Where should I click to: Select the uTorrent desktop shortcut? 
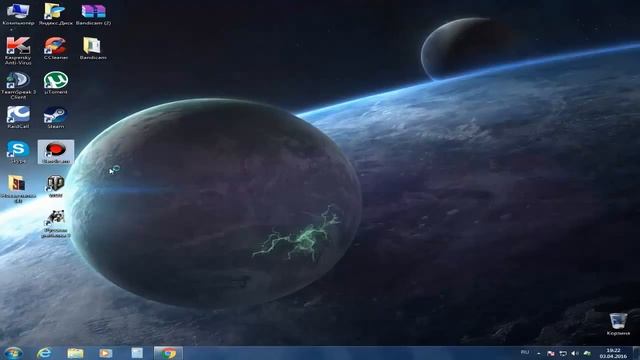[x=56, y=83]
